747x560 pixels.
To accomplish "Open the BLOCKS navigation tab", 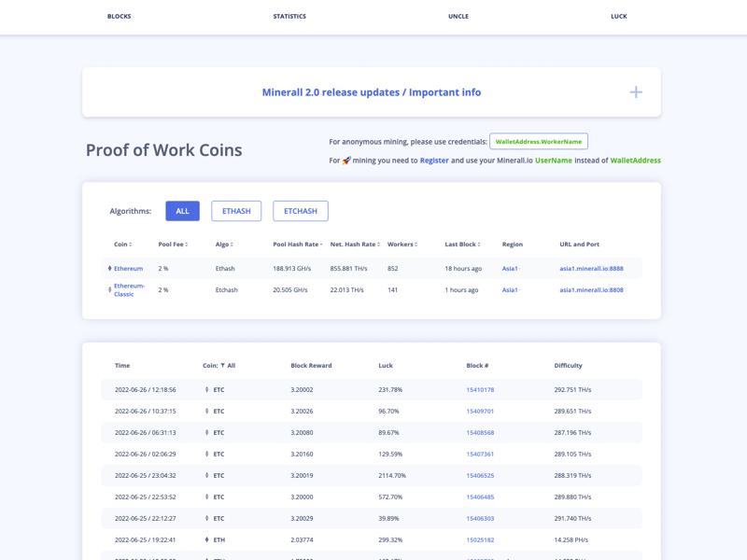I will [x=120, y=16].
